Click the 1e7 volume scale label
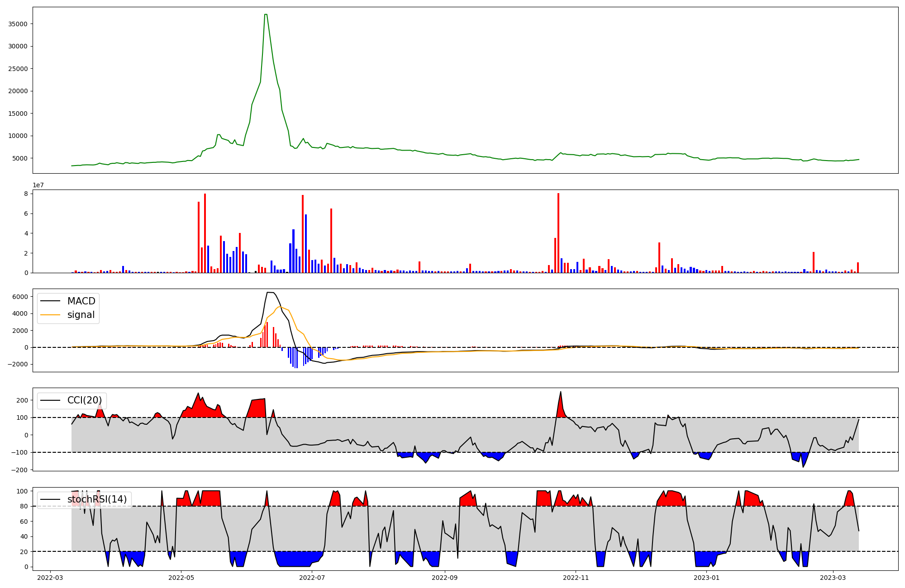The image size is (905, 588). point(38,185)
